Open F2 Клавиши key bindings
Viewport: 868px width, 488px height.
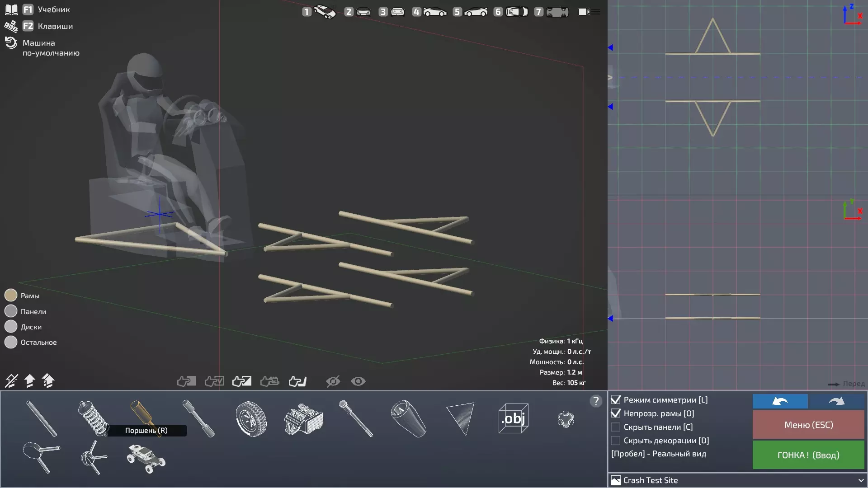[x=47, y=26]
